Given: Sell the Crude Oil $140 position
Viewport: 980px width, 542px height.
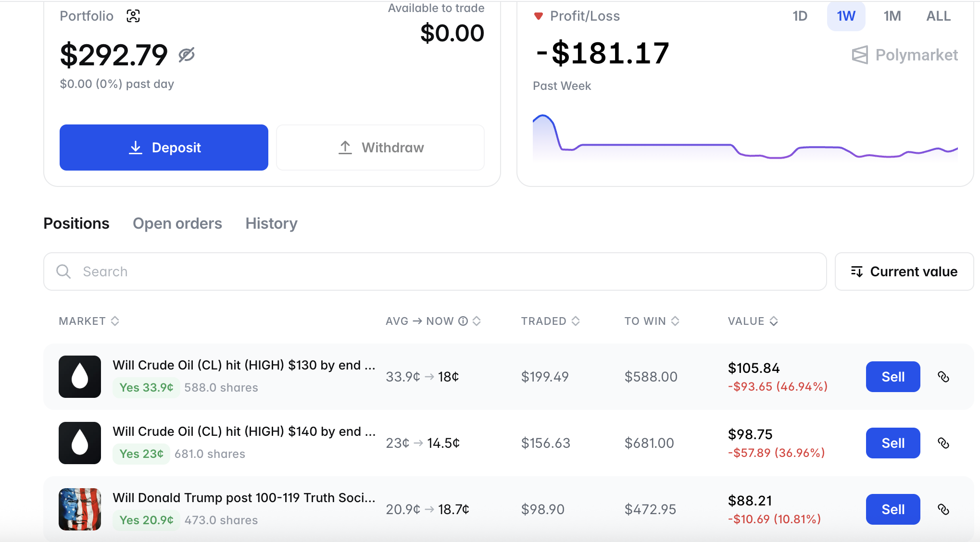Looking at the screenshot, I should [892, 443].
